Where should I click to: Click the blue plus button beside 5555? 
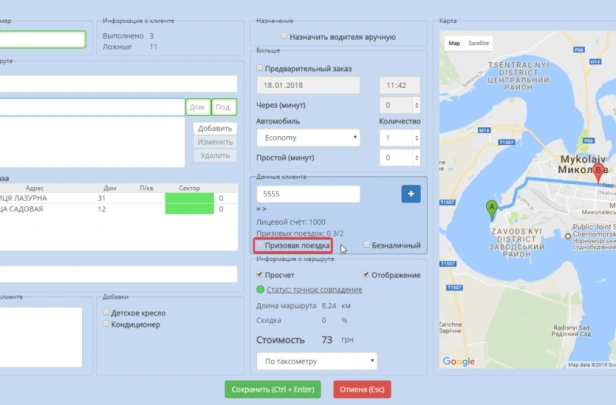[410, 194]
